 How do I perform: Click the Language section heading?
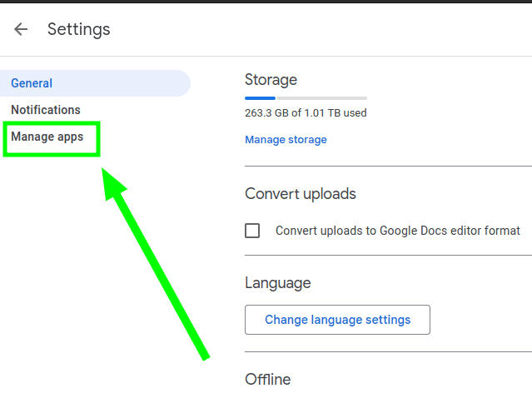point(278,283)
